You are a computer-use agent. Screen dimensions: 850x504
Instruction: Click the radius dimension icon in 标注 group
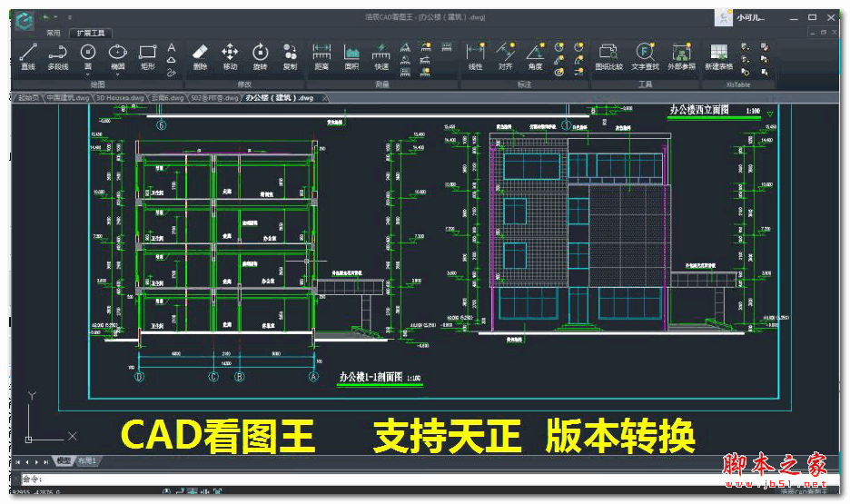tap(558, 48)
